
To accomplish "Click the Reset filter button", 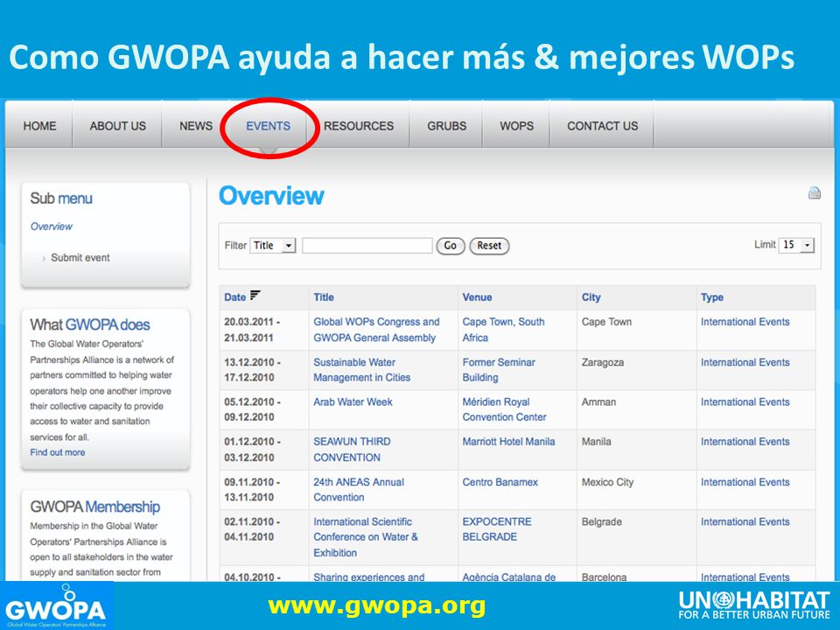I will [x=490, y=245].
